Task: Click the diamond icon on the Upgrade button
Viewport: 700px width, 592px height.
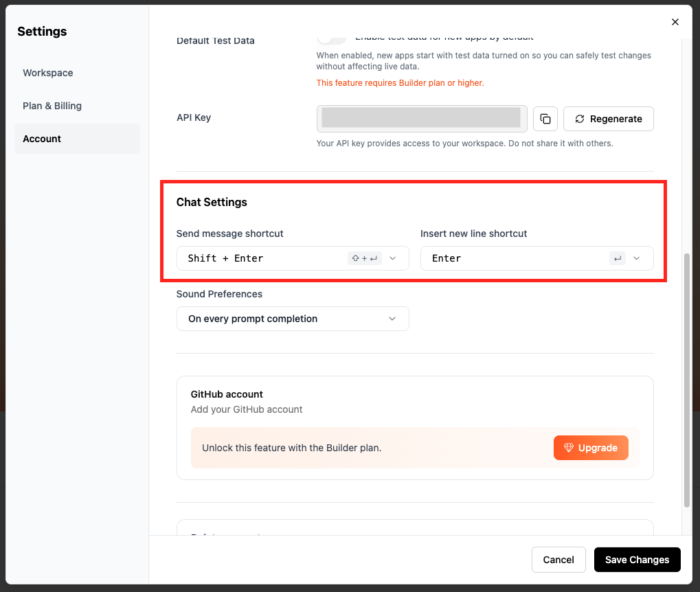Action: click(x=569, y=448)
